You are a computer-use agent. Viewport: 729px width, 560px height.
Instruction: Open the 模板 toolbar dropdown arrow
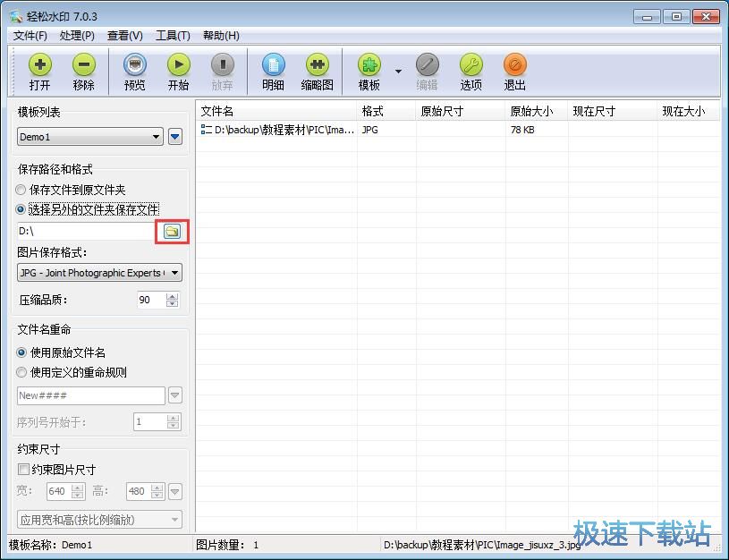tap(398, 72)
